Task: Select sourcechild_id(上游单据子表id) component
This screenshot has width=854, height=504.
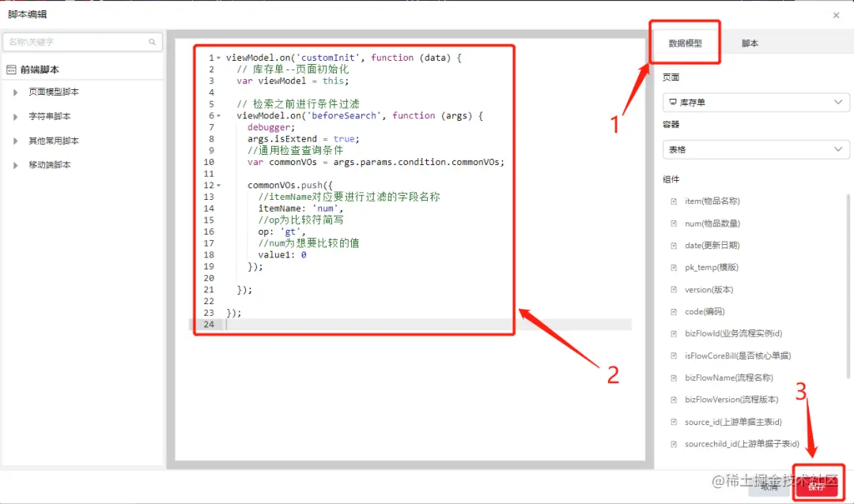Action: [742, 444]
